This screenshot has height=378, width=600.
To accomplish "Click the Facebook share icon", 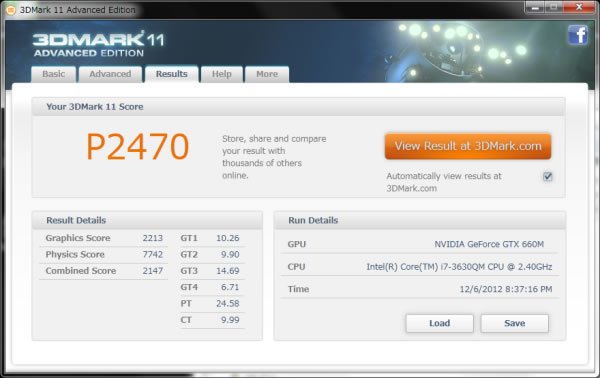I will (578, 35).
